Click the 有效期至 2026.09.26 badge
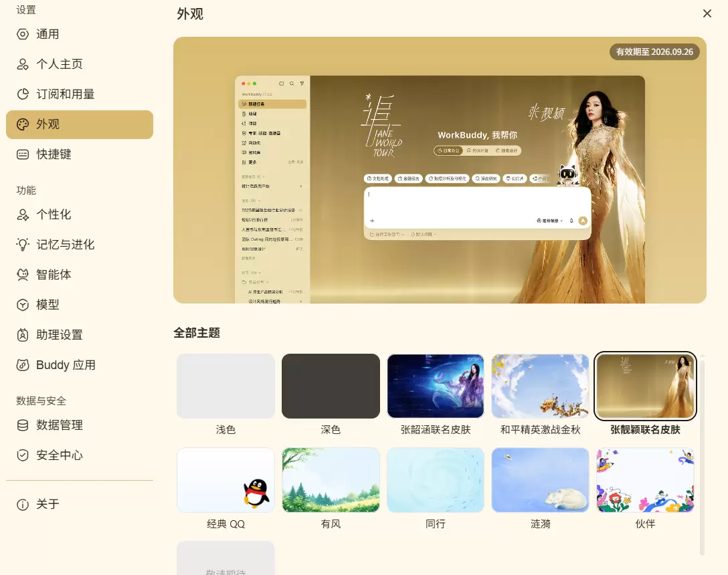Viewport: 728px width, 575px height. 654,52
